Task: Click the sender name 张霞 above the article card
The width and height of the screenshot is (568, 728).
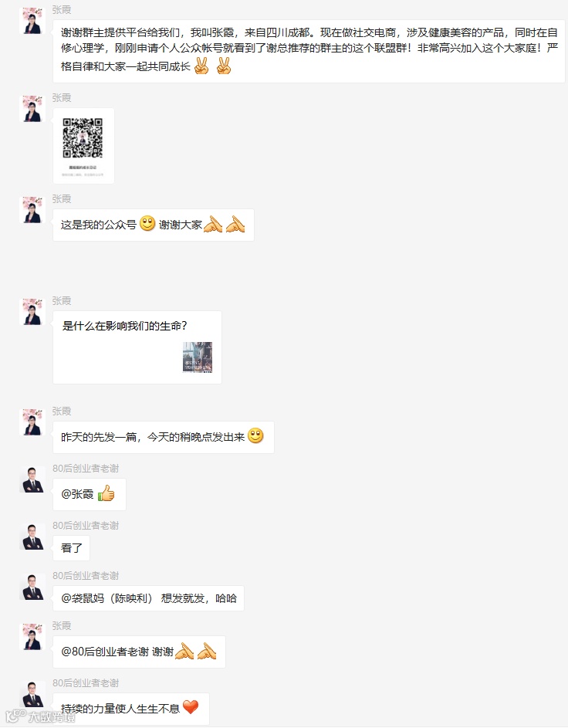Action: (62, 301)
